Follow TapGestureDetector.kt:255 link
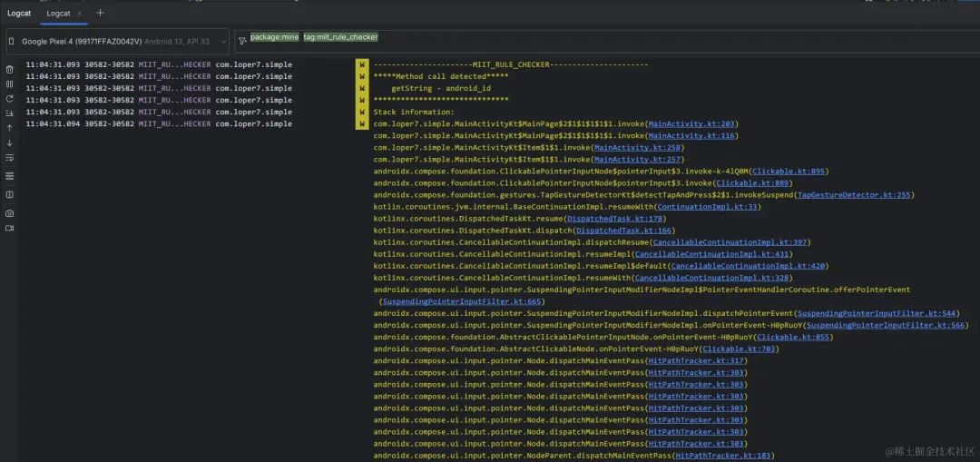Screen dimensions: 980x462 point(854,195)
